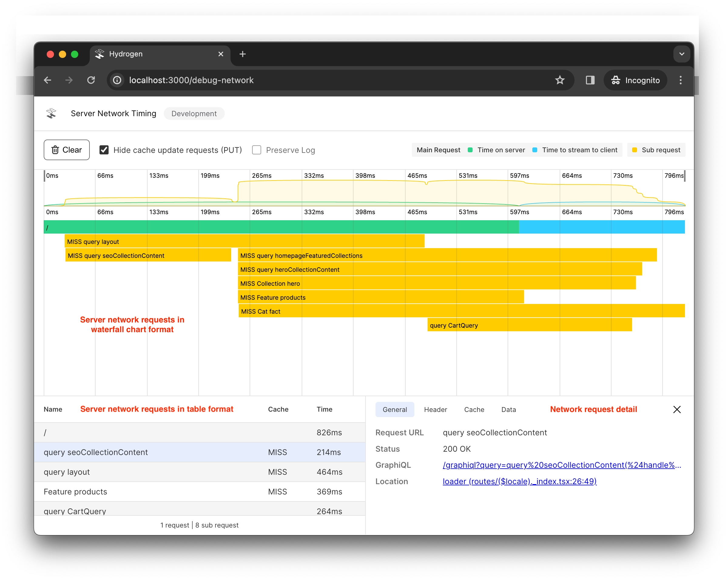Select the Feature products table row
Screen dimensions: 728x580
200,491
